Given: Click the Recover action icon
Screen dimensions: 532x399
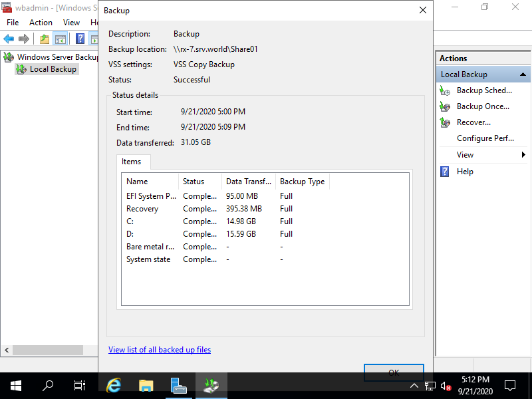Looking at the screenshot, I should (444, 122).
